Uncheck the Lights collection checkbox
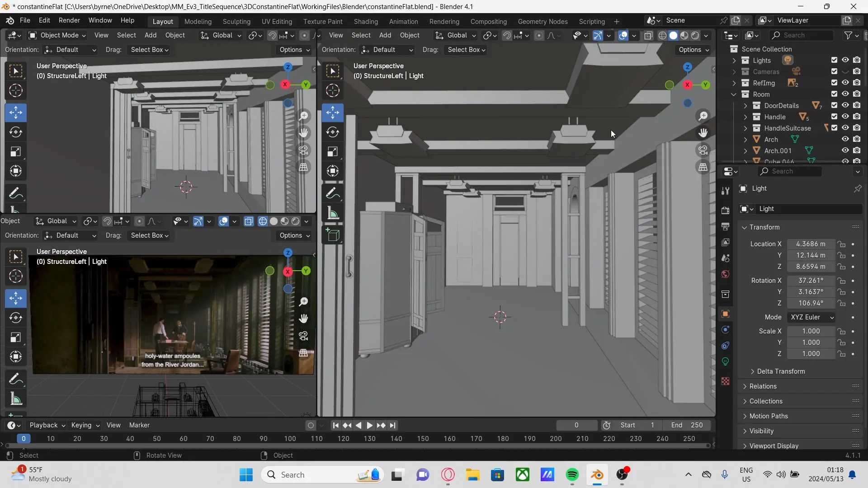Image resolution: width=868 pixels, height=488 pixels. click(x=834, y=60)
